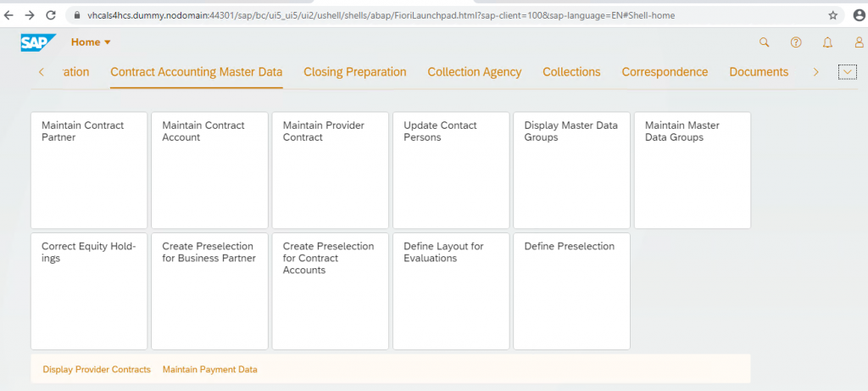Show next tabs with right chevron
The width and height of the screenshot is (868, 391).
click(815, 72)
